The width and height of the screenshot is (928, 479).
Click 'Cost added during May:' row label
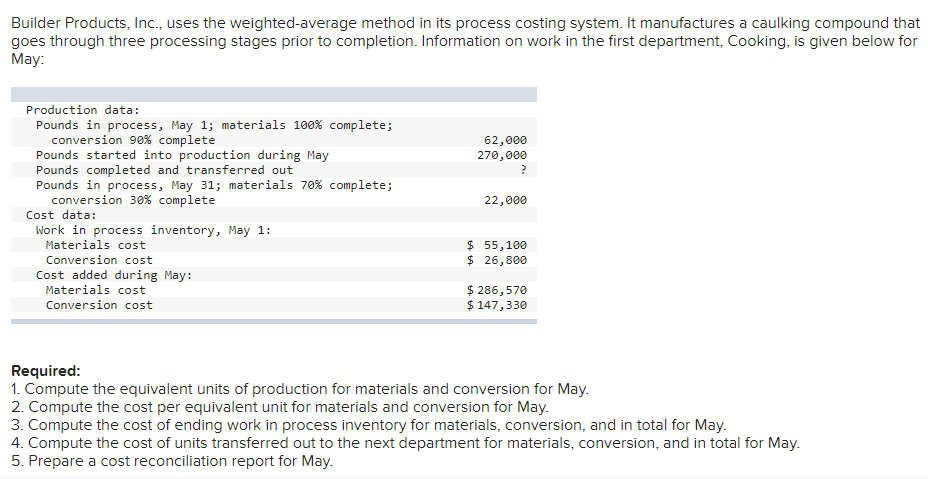tap(114, 275)
